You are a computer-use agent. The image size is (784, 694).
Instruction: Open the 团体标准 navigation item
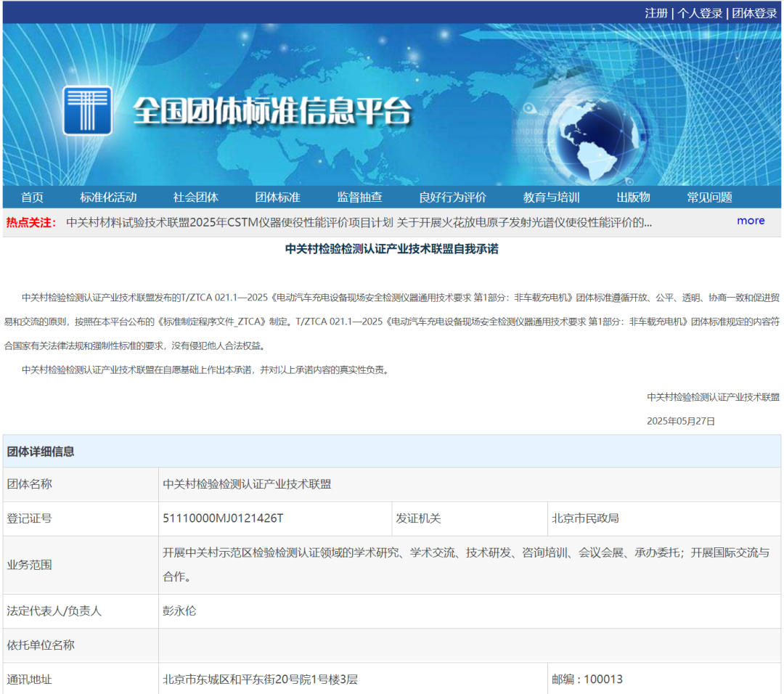277,197
